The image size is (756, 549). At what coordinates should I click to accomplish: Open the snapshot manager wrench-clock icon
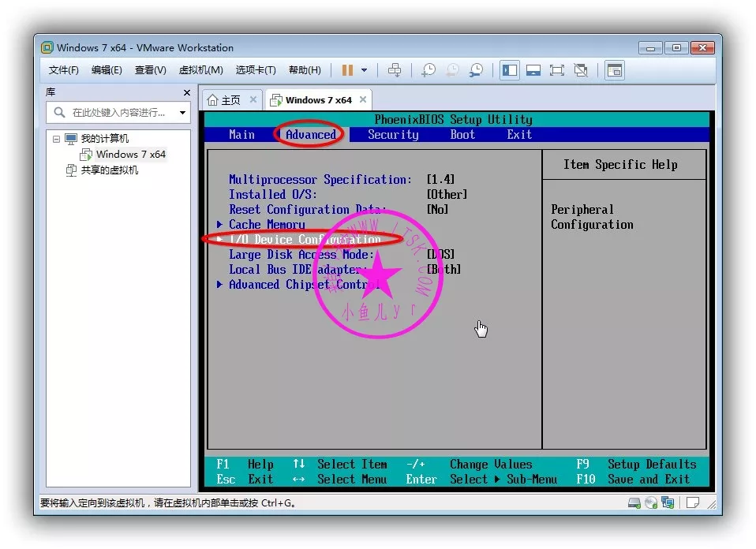pyautogui.click(x=476, y=70)
